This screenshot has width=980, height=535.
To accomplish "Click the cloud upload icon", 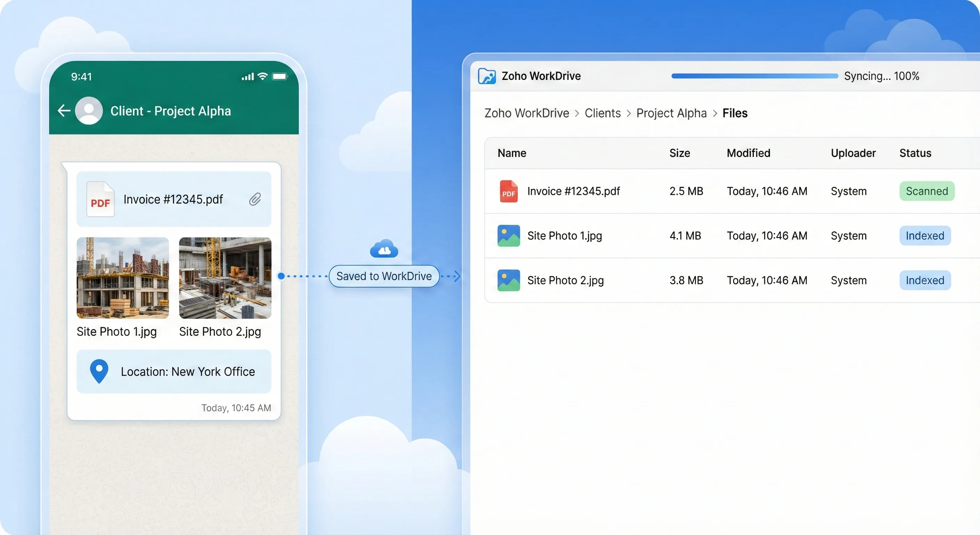I will tap(384, 249).
